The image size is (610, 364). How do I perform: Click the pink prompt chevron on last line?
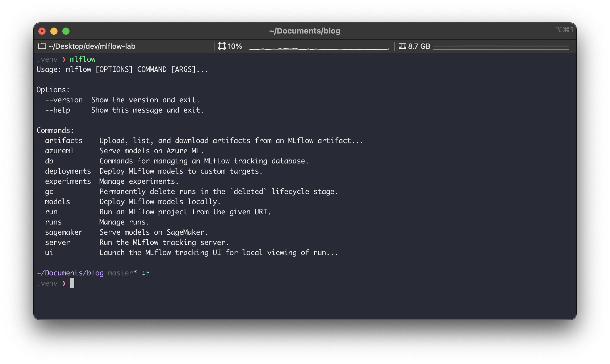(x=64, y=283)
